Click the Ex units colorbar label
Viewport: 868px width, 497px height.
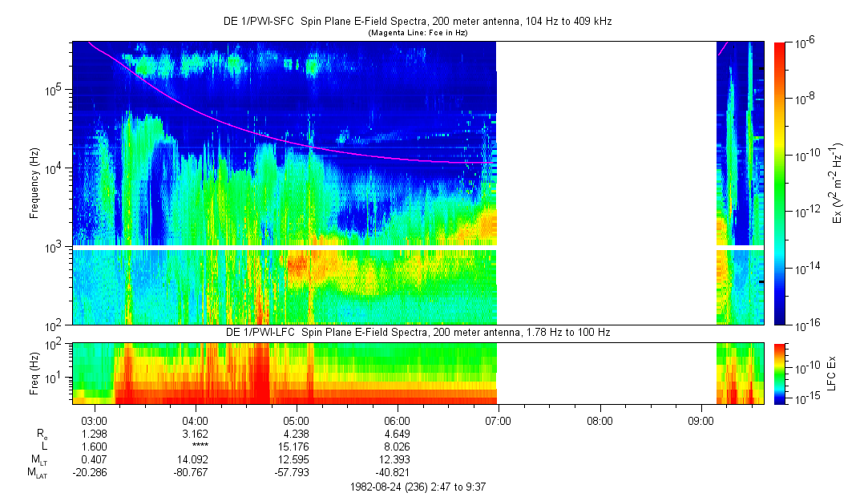point(837,183)
